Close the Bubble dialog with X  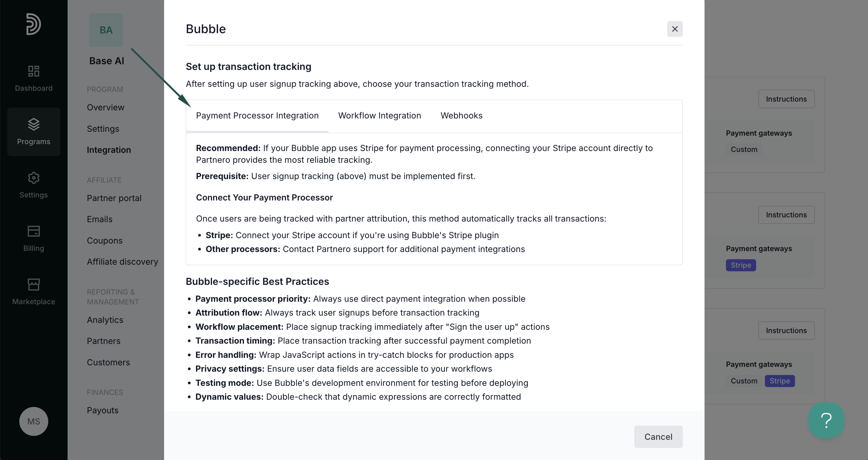point(675,29)
